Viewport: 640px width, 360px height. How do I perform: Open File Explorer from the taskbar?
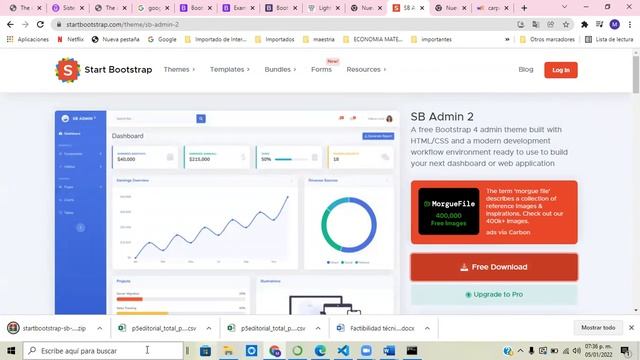[x=228, y=351]
